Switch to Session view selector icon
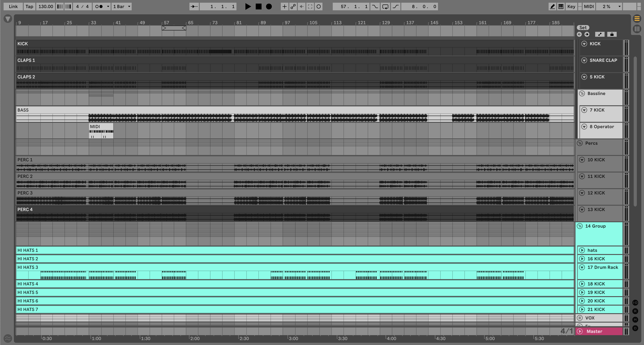Image resolution: width=644 pixels, height=345 pixels. click(x=637, y=29)
